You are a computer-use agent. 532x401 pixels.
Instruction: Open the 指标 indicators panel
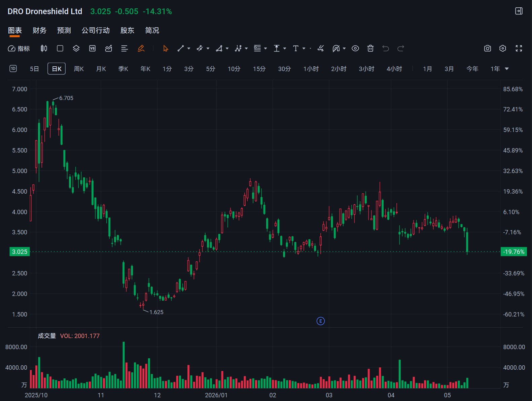pos(19,48)
